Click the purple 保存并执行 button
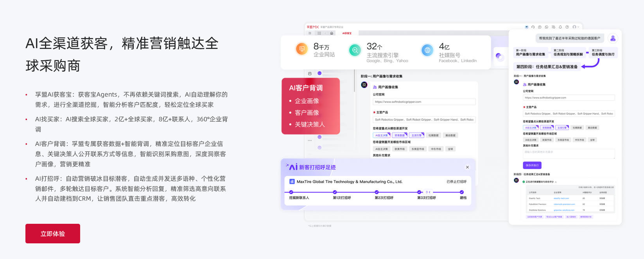The image size is (644, 259). [x=532, y=165]
